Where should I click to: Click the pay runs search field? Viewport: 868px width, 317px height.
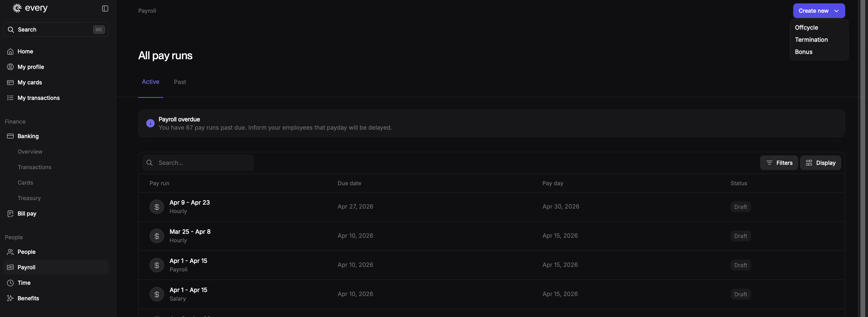(x=202, y=163)
